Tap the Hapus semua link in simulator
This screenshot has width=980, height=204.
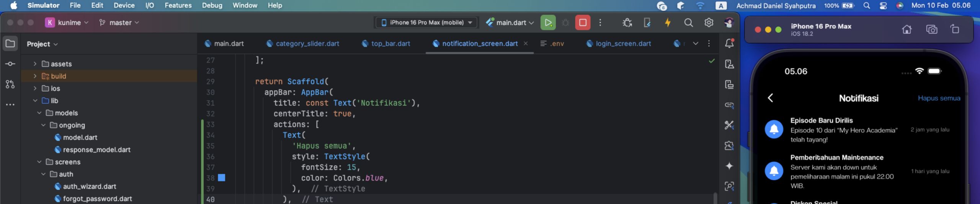point(939,98)
